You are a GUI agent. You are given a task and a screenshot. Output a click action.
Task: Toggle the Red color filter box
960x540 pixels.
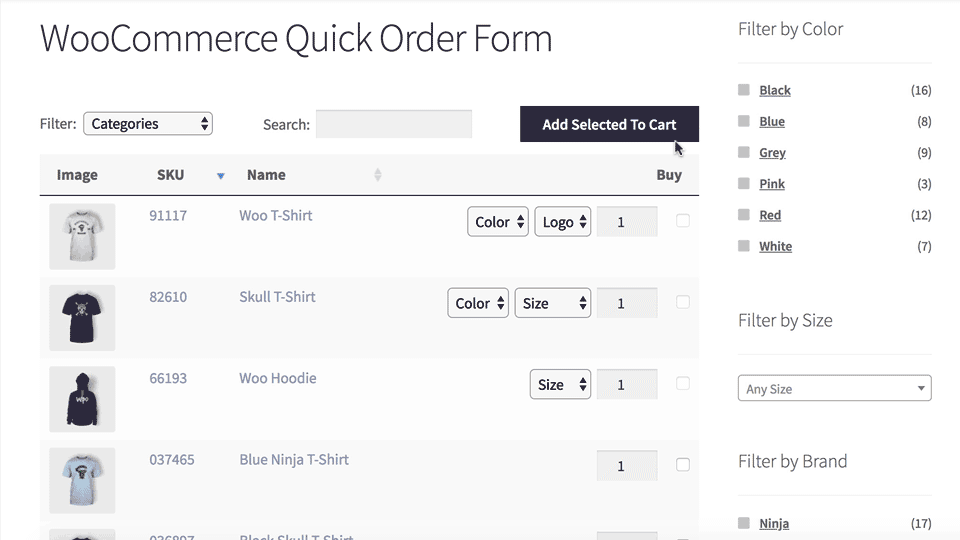coord(744,215)
